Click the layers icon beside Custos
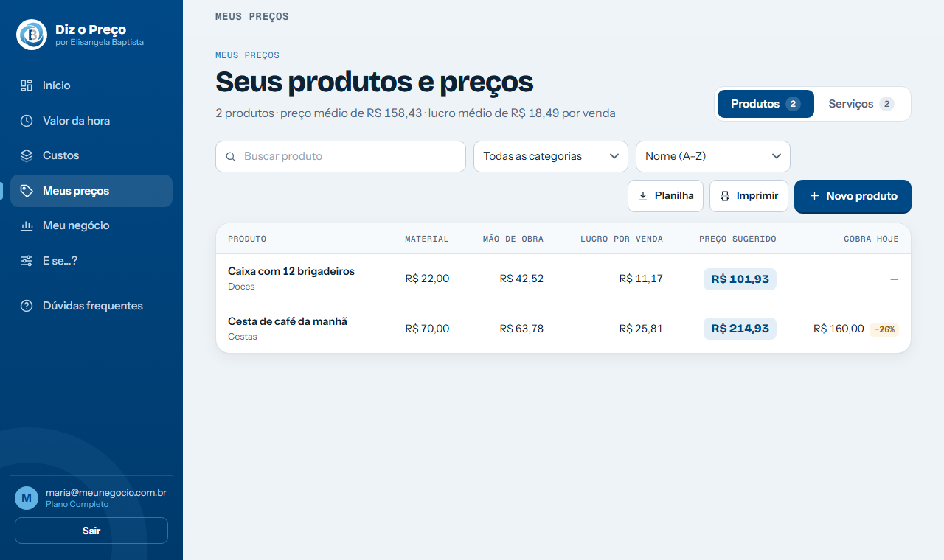Image resolution: width=944 pixels, height=560 pixels. (x=27, y=155)
